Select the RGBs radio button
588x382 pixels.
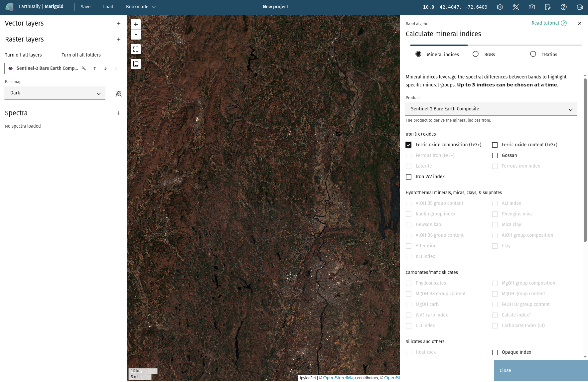point(476,54)
